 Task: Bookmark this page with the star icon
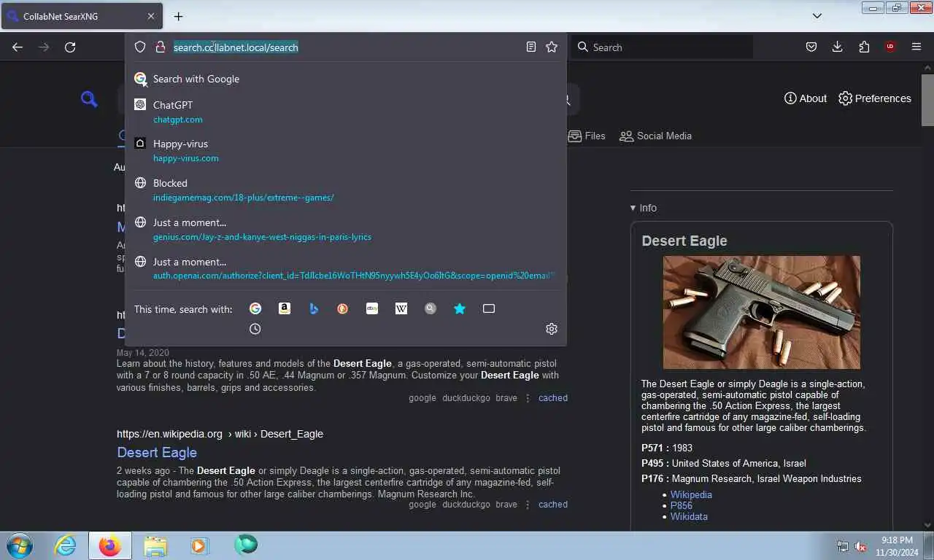pyautogui.click(x=552, y=47)
